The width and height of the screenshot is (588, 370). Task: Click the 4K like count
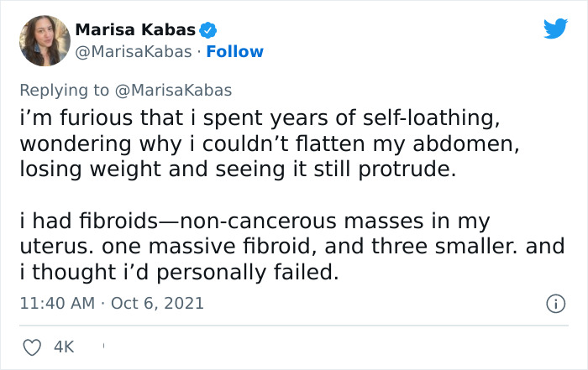point(63,345)
